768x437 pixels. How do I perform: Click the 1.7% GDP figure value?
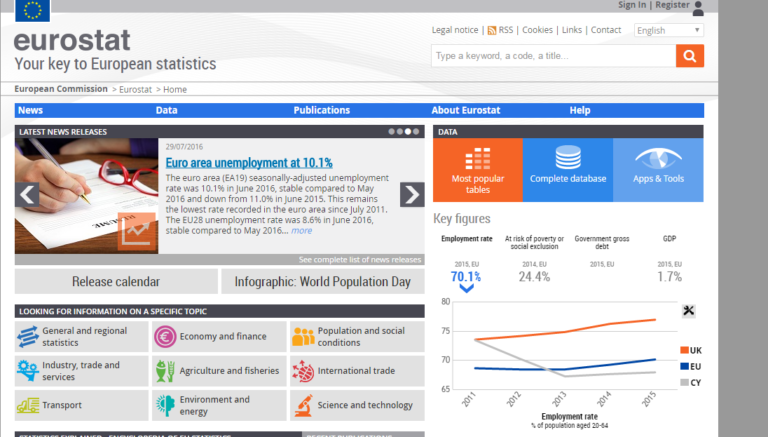[670, 277]
